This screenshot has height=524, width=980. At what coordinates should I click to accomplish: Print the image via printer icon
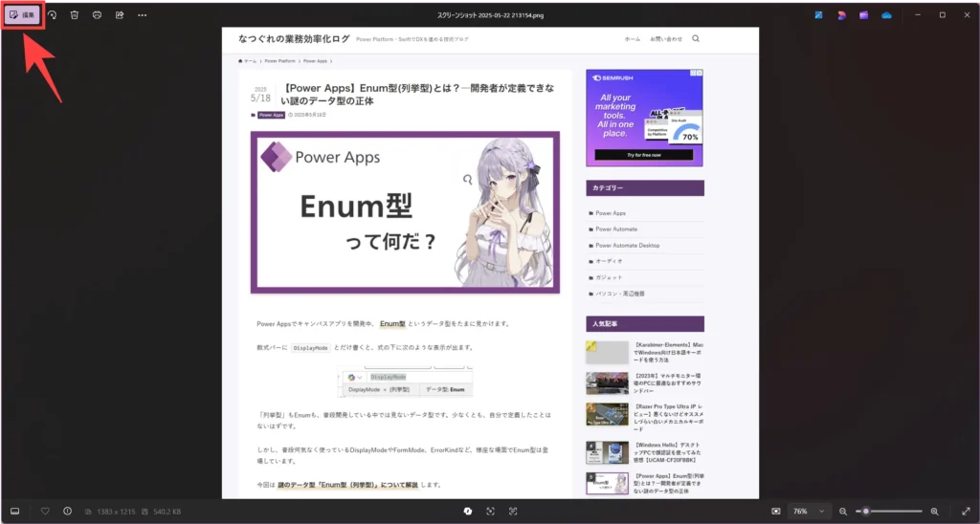click(97, 15)
